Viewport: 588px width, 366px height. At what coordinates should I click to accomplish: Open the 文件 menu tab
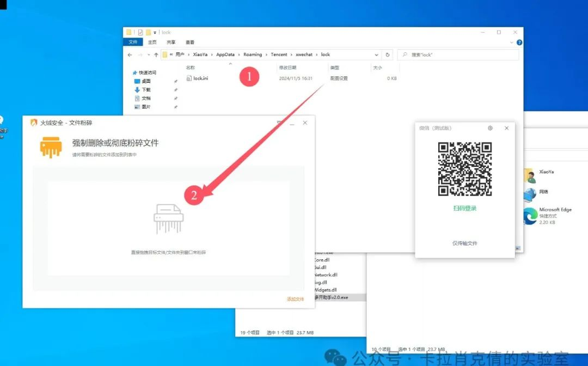click(x=132, y=42)
